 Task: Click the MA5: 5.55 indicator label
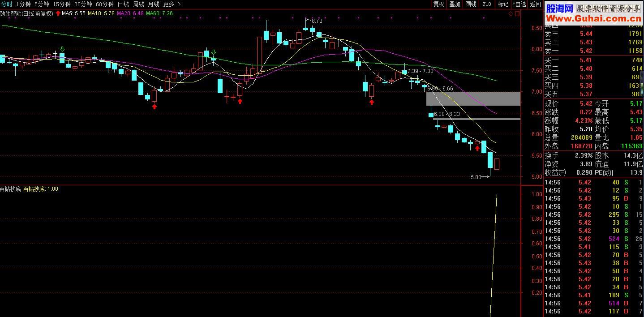(x=73, y=13)
